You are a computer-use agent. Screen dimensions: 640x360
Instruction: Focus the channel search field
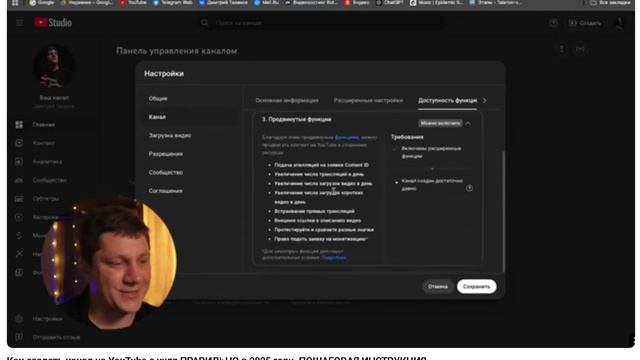[x=327, y=23]
